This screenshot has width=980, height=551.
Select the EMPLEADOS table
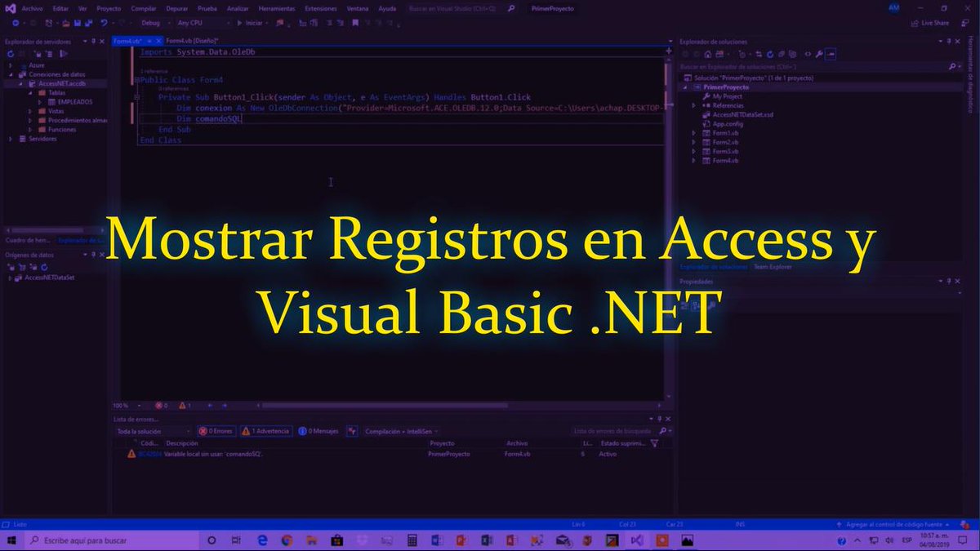(x=74, y=102)
